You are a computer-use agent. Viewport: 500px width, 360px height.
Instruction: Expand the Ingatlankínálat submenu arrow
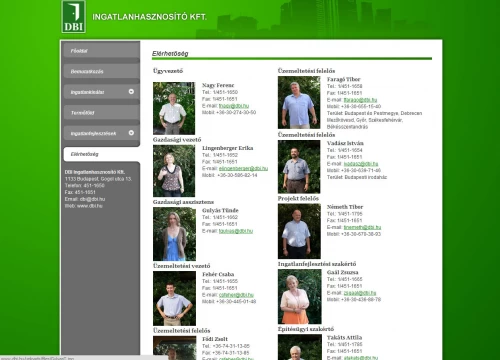[131, 92]
